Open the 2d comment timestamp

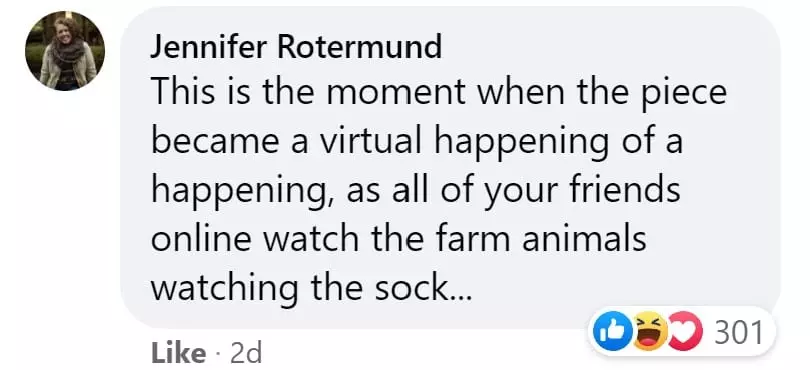[x=246, y=353]
